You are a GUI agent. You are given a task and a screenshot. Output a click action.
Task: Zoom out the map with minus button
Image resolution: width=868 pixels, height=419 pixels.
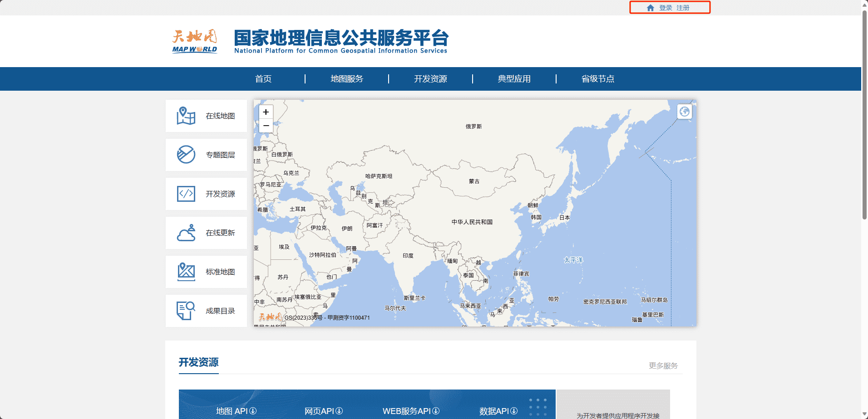pyautogui.click(x=266, y=126)
